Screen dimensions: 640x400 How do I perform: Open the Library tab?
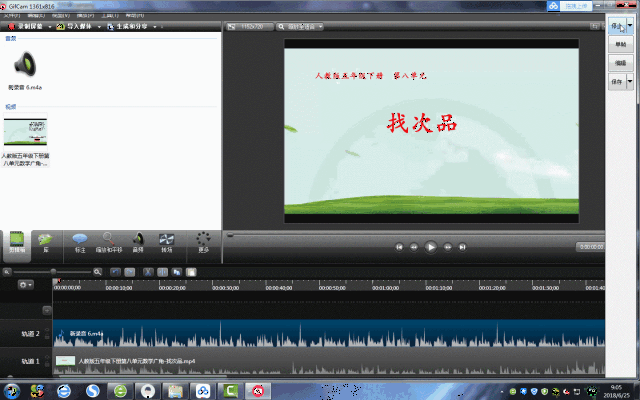pyautogui.click(x=45, y=242)
